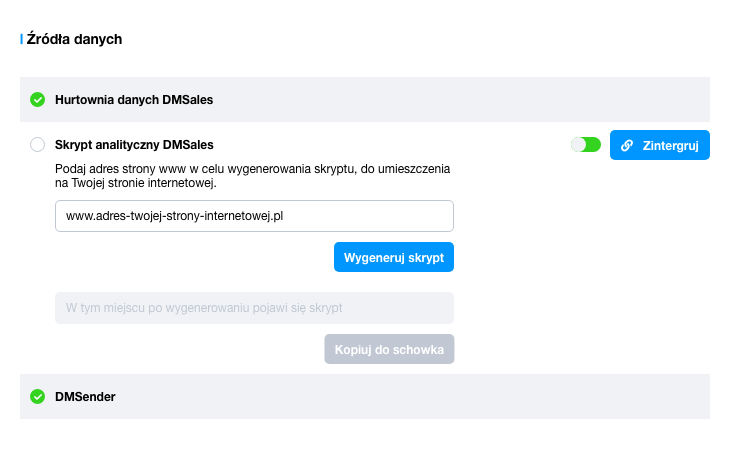The width and height of the screenshot is (730, 450).
Task: Toggle the green switch next to Zintergruj
Action: click(586, 145)
